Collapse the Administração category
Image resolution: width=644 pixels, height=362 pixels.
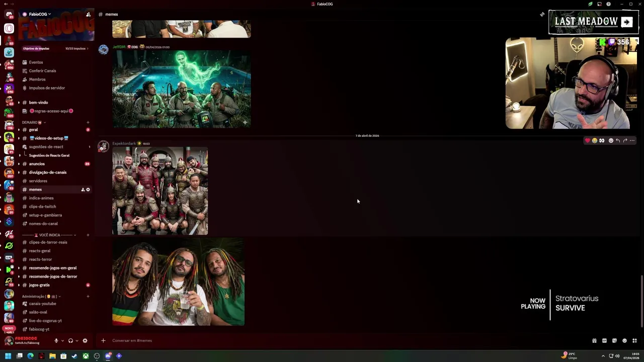click(41, 296)
